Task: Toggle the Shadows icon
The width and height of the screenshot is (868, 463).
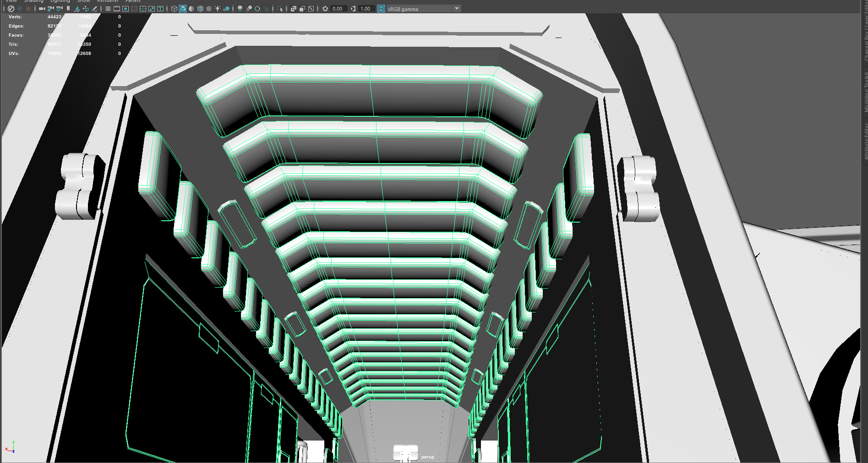Action: tap(226, 9)
